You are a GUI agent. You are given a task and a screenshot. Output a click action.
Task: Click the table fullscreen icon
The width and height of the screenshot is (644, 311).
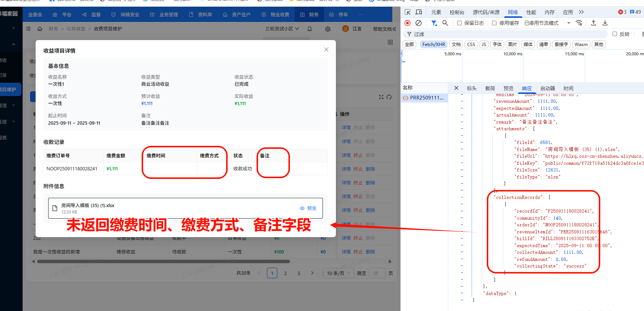click(x=381, y=97)
